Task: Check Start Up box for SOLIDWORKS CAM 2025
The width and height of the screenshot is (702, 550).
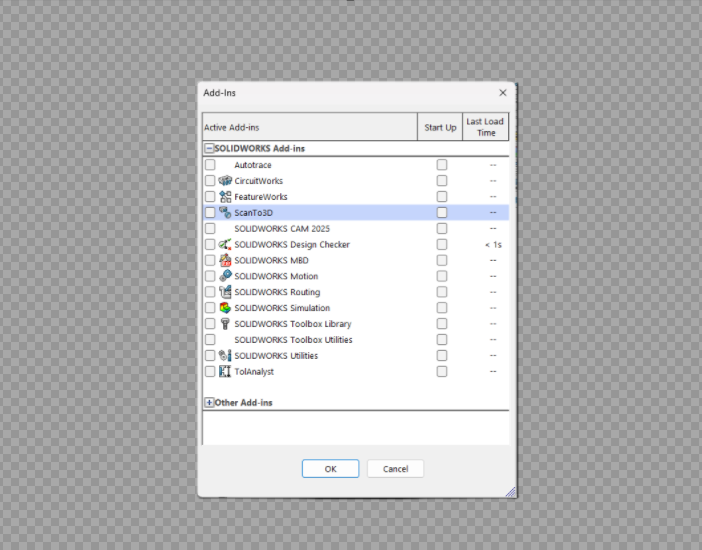Action: pos(442,228)
